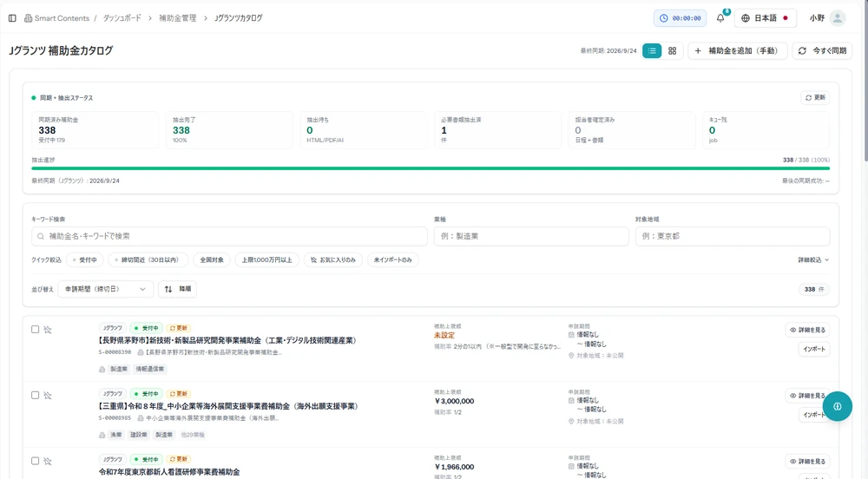
Task: Open 申請期間（締切日） sort dropdown
Action: [x=105, y=289]
